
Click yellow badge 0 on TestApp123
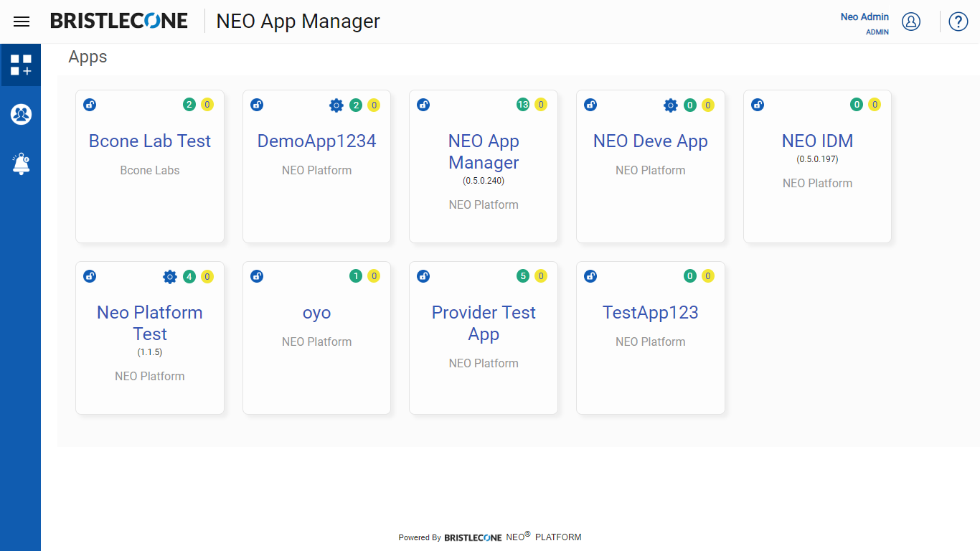(x=708, y=276)
